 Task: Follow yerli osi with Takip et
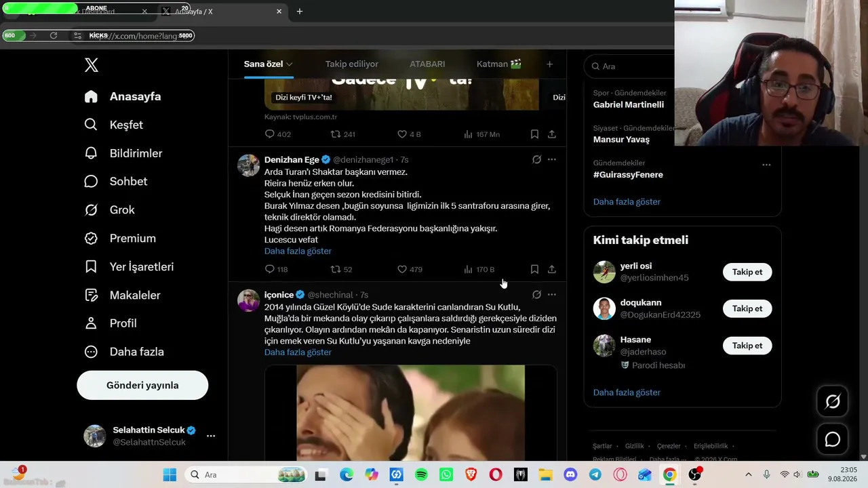(747, 272)
